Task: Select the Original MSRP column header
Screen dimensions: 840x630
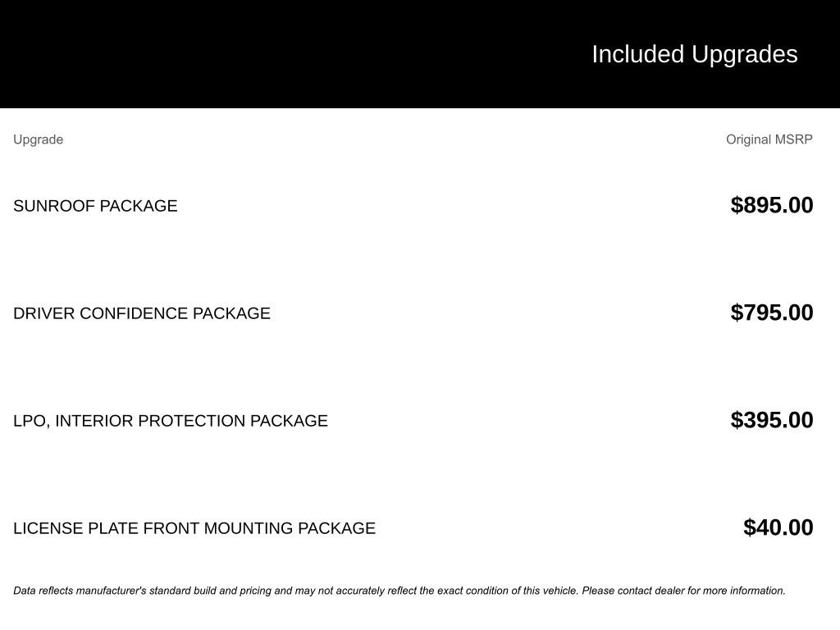Action: tap(769, 139)
